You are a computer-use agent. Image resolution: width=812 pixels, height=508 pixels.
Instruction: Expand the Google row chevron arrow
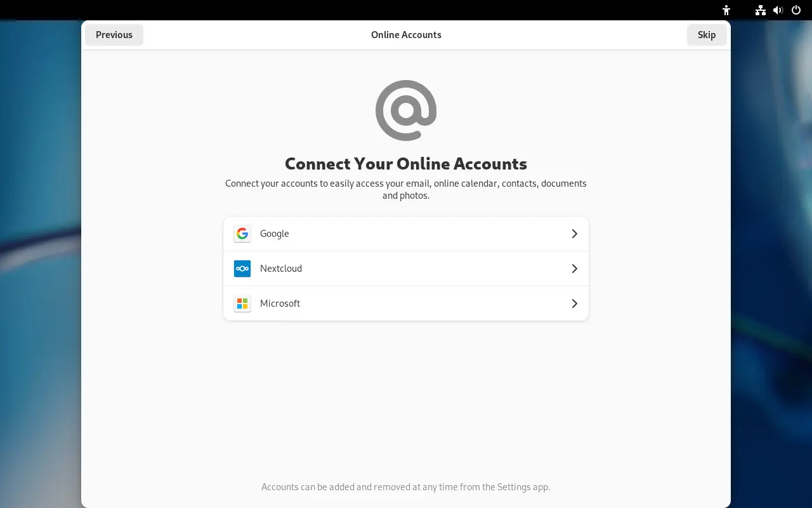(574, 234)
